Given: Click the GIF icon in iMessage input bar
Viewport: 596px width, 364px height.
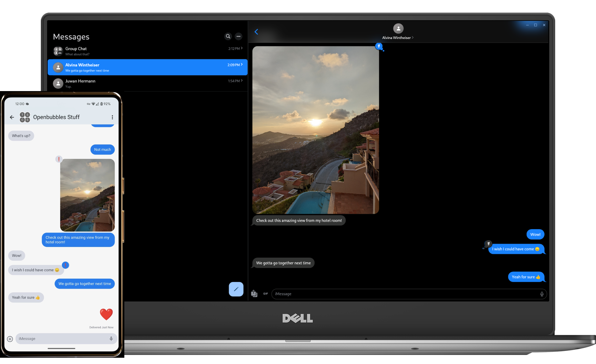Looking at the screenshot, I should click(265, 293).
